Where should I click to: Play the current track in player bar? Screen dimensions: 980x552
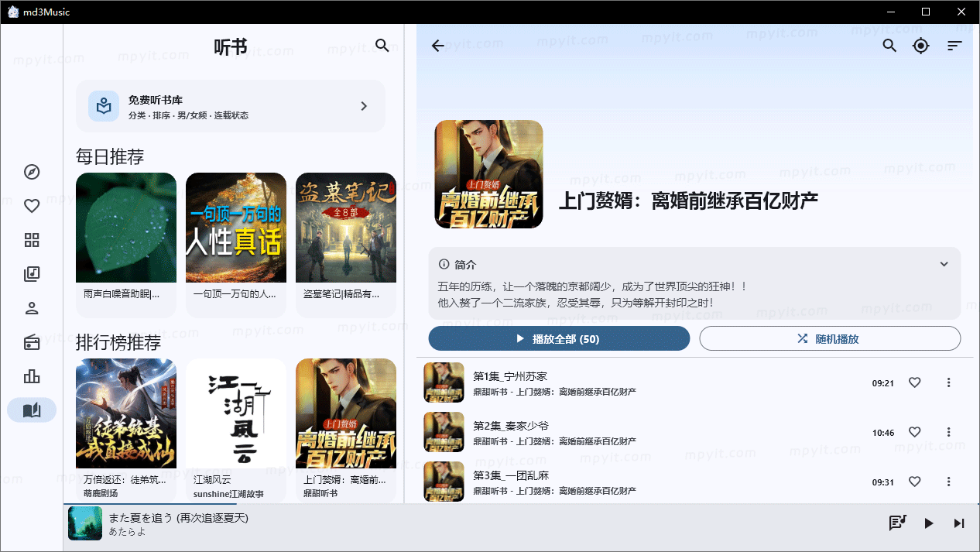coord(928,523)
